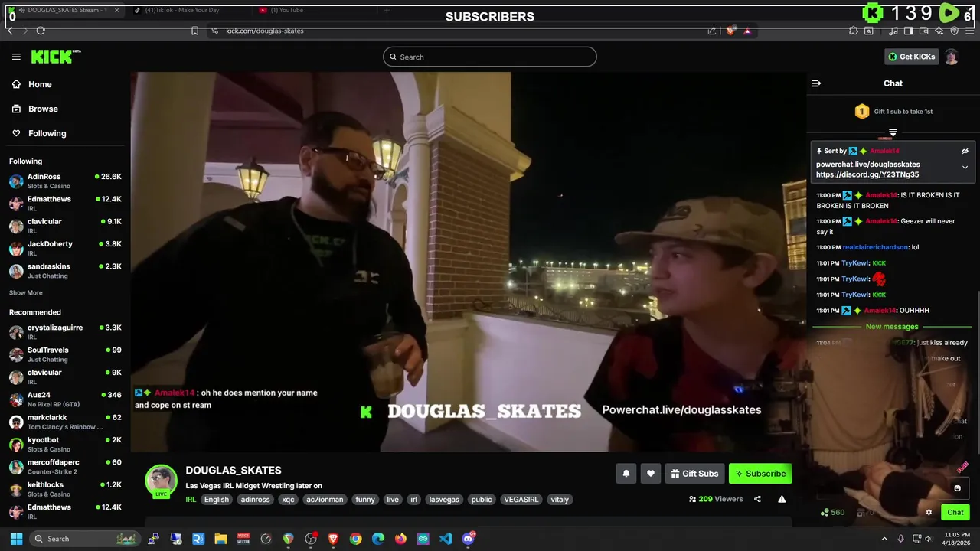This screenshot has width=980, height=551.
Task: Open File Explorer from the taskbar
Action: (220, 539)
